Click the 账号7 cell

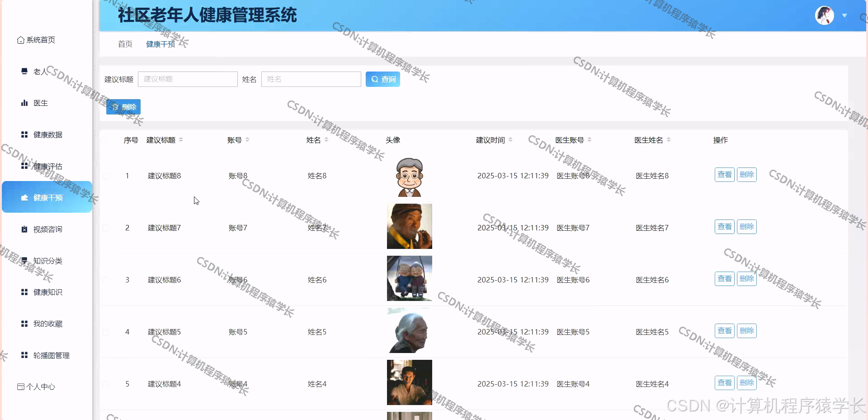(238, 228)
